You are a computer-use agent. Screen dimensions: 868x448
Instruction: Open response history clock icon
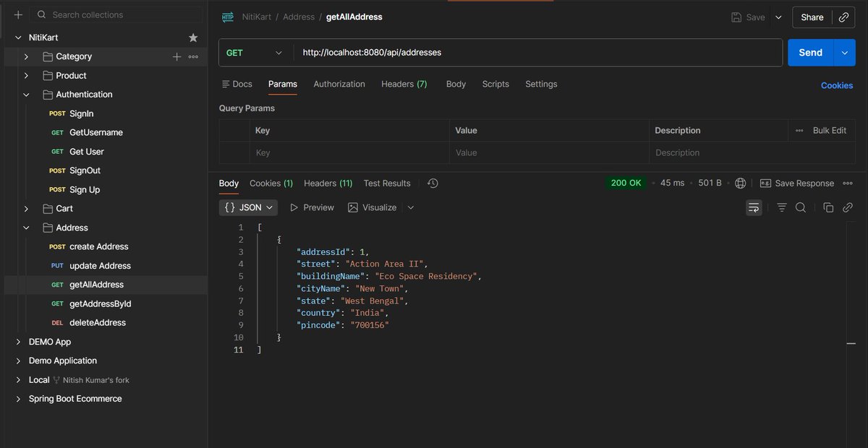[x=433, y=184]
